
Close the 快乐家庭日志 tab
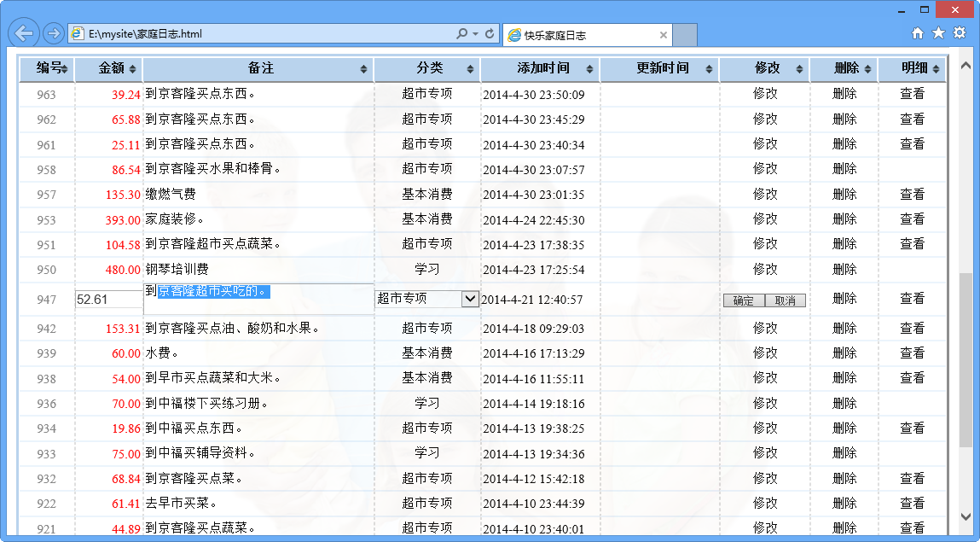663,35
